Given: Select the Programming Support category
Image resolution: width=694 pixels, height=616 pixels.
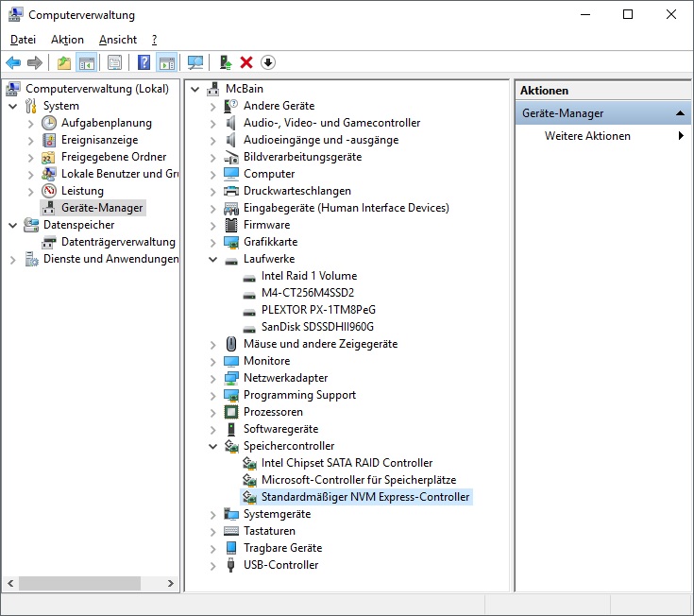Looking at the screenshot, I should (x=299, y=395).
